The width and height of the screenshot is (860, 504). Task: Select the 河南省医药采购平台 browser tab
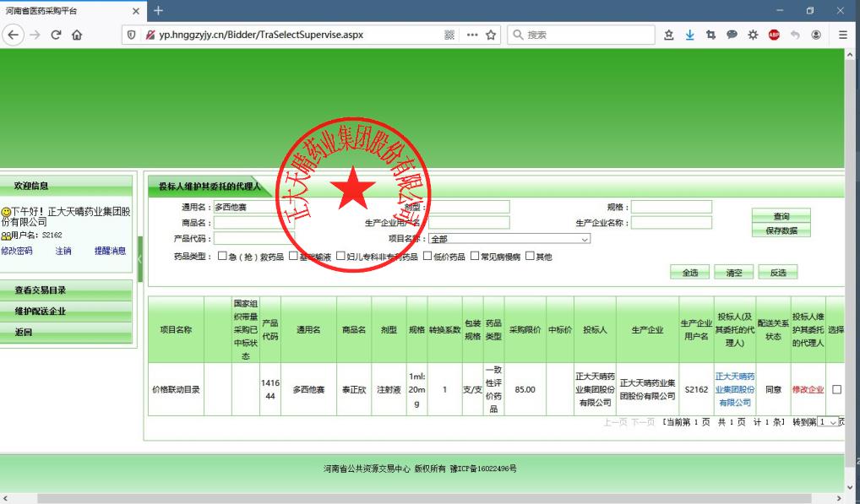pyautogui.click(x=73, y=11)
